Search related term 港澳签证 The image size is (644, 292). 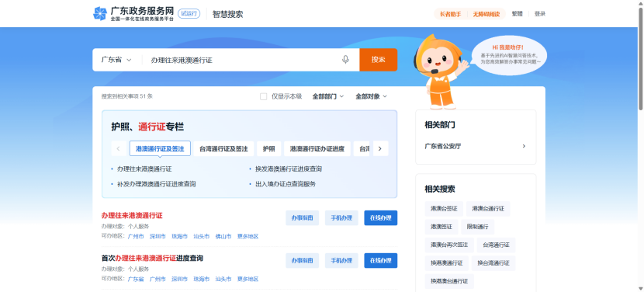tap(441, 227)
